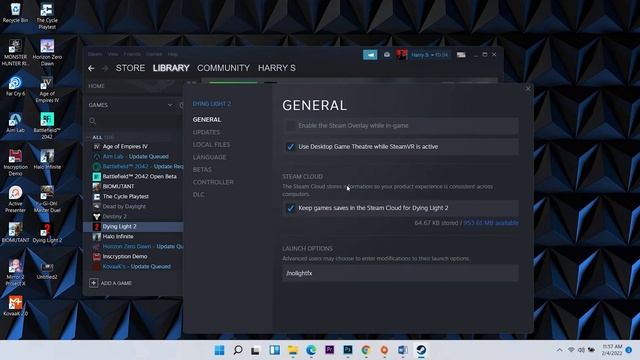The image size is (640, 360).
Task: Uncheck Use Desktop Game Theatre while SteamVR active
Action: pyautogui.click(x=291, y=147)
